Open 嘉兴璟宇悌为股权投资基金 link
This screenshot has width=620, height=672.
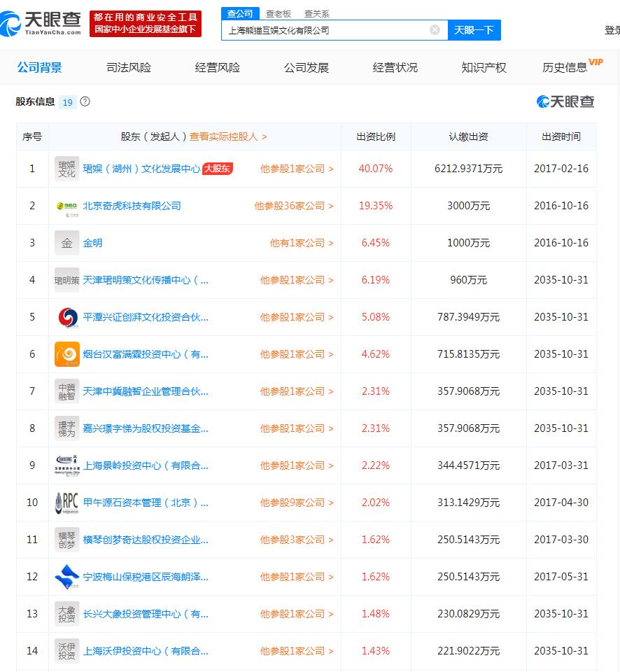click(146, 428)
